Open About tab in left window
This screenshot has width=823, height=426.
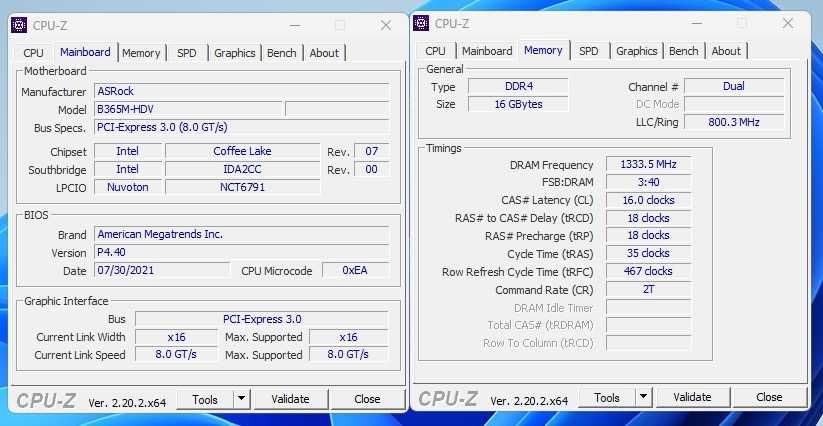point(324,53)
